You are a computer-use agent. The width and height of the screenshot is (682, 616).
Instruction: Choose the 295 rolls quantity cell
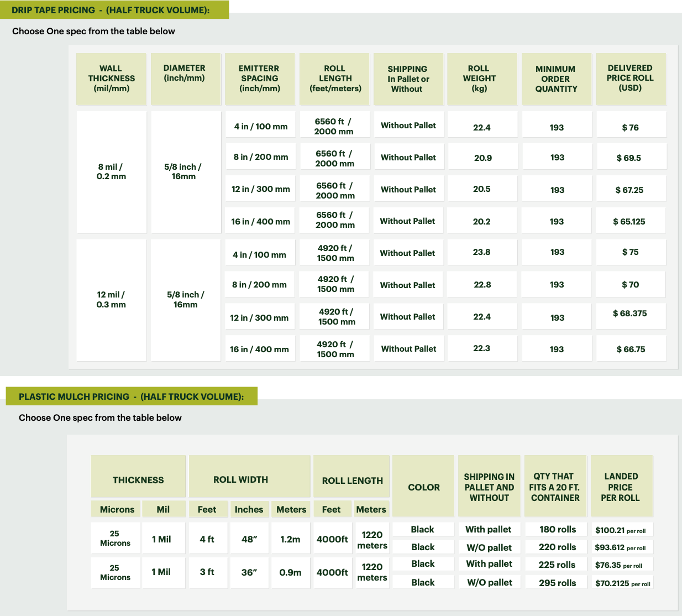coord(557,583)
